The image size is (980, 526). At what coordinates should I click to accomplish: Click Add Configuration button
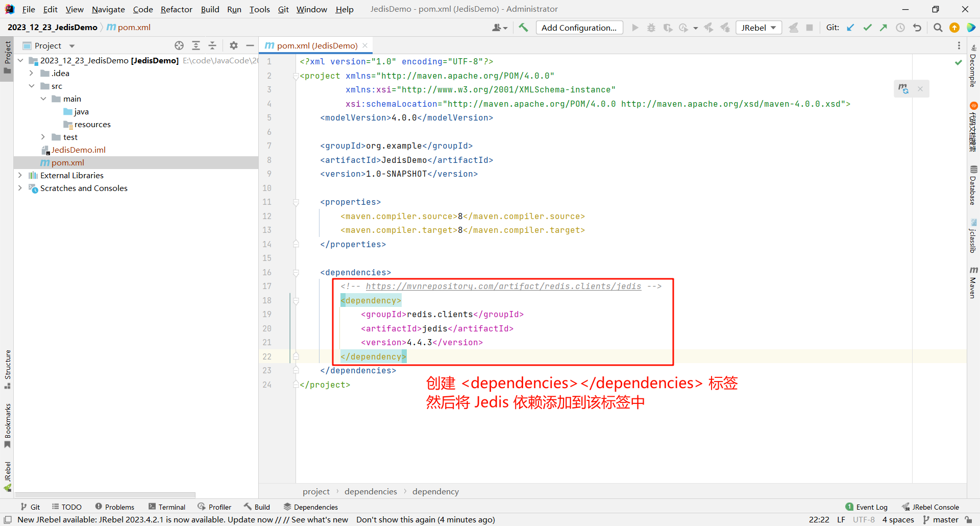[x=579, y=28]
